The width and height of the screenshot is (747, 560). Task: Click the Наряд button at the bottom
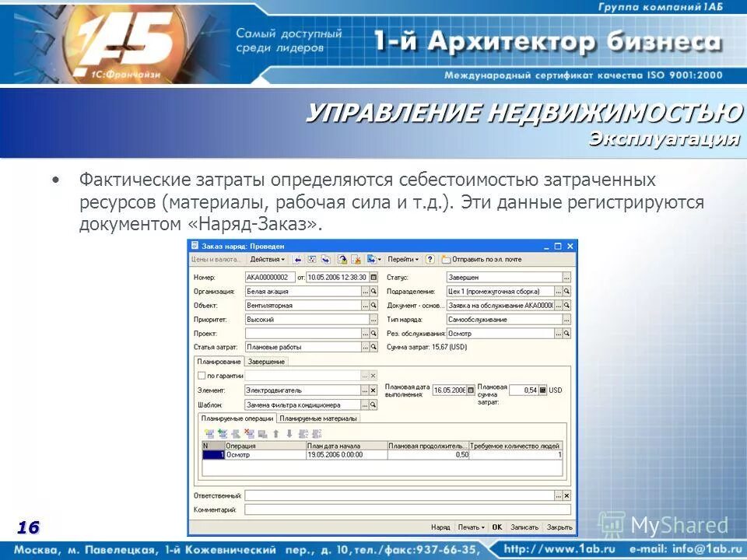(439, 527)
